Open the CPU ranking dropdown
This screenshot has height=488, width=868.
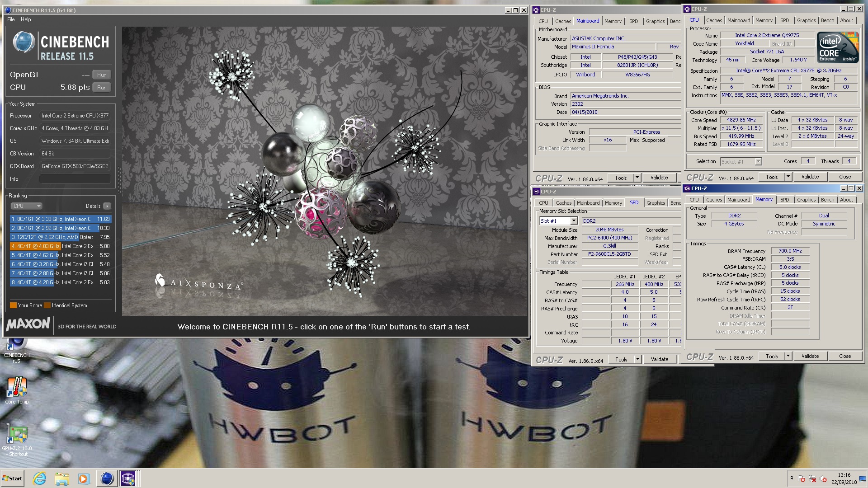click(x=26, y=206)
